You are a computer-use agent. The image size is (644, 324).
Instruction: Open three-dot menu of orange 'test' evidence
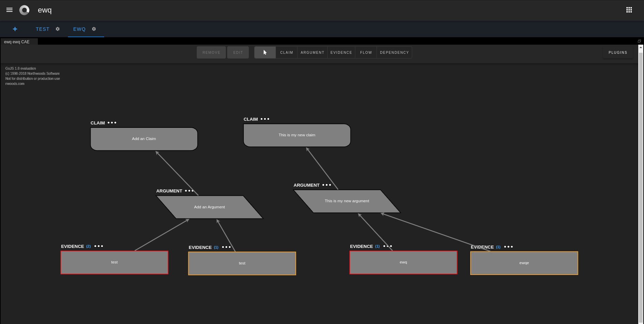pos(226,247)
